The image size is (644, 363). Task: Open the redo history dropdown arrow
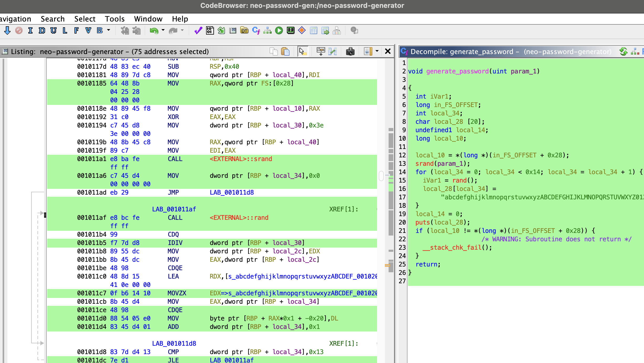click(183, 30)
